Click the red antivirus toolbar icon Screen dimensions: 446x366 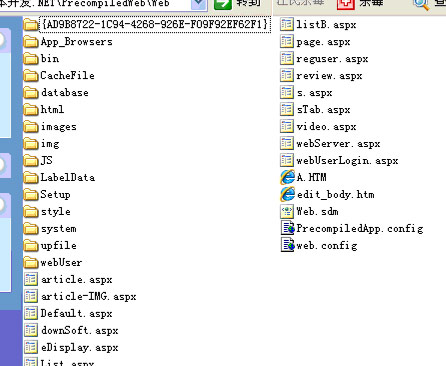click(345, 4)
